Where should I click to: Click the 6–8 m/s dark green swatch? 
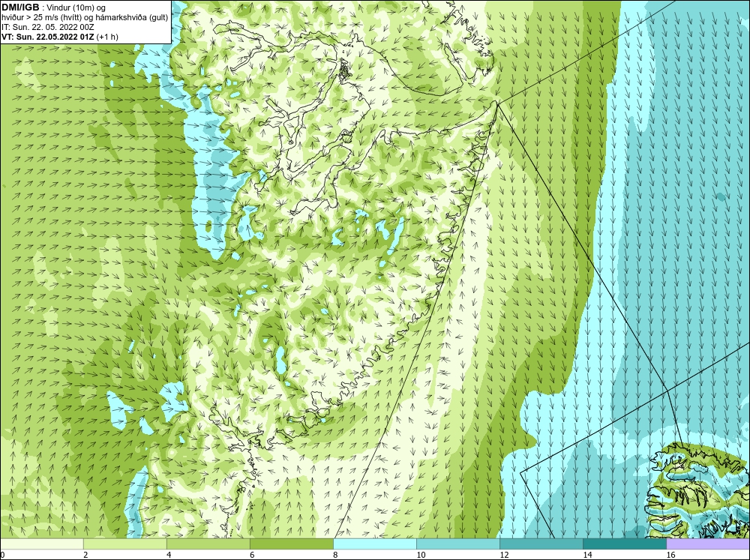292,544
